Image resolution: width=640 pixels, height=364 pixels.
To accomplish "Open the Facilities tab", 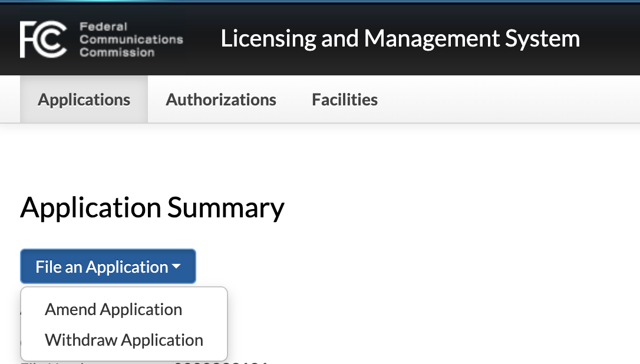I will pyautogui.click(x=345, y=100).
